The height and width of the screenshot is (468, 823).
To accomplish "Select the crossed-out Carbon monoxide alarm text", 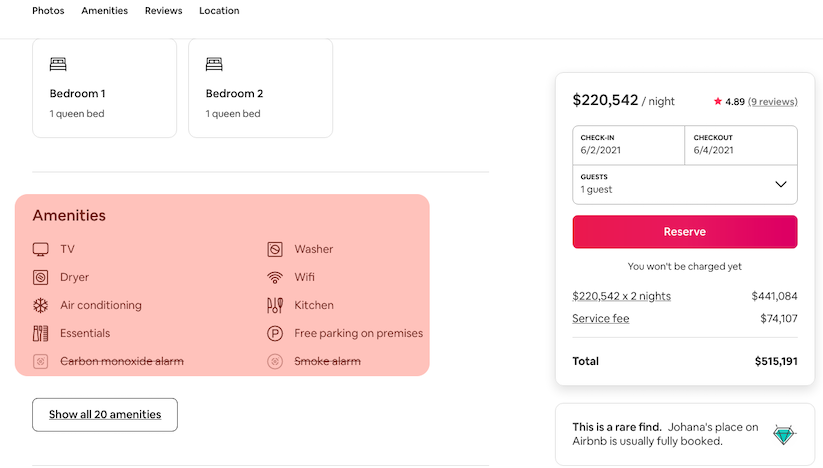I will [122, 361].
